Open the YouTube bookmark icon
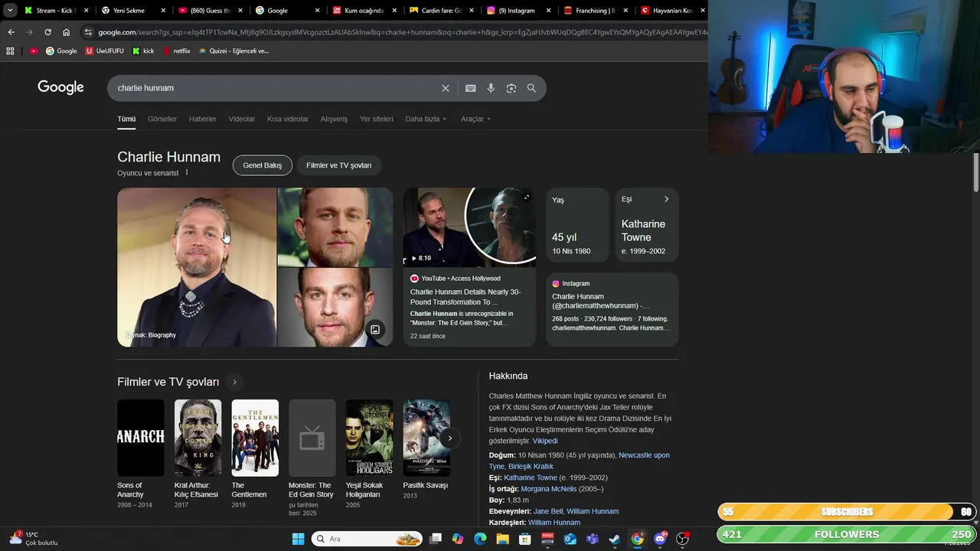This screenshot has height=551, width=980. point(34,51)
